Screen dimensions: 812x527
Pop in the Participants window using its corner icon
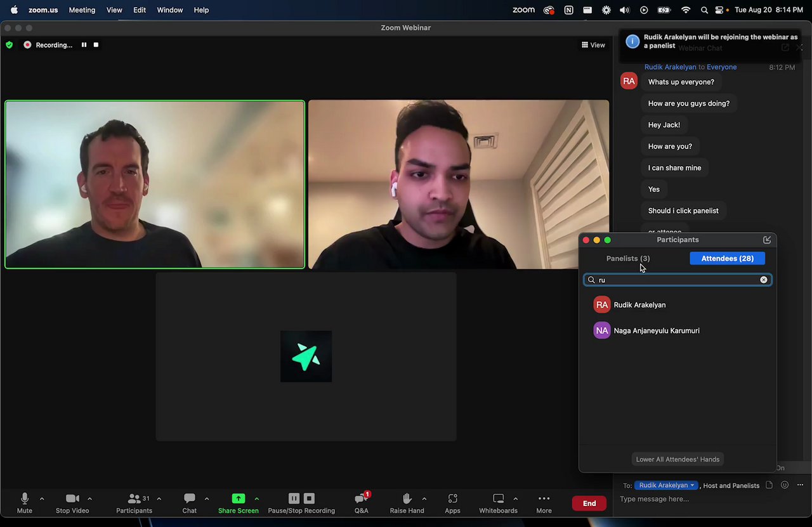pos(766,240)
